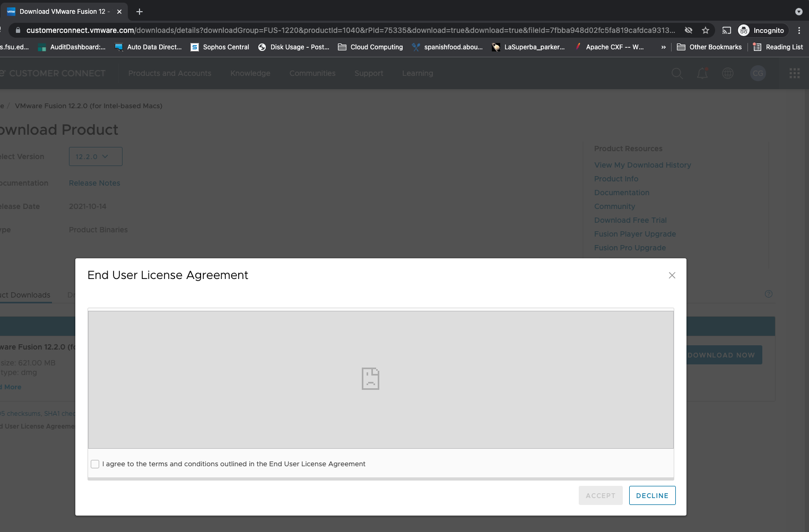Image resolution: width=809 pixels, height=532 pixels.
Task: Open the Product Info link
Action: pos(616,179)
